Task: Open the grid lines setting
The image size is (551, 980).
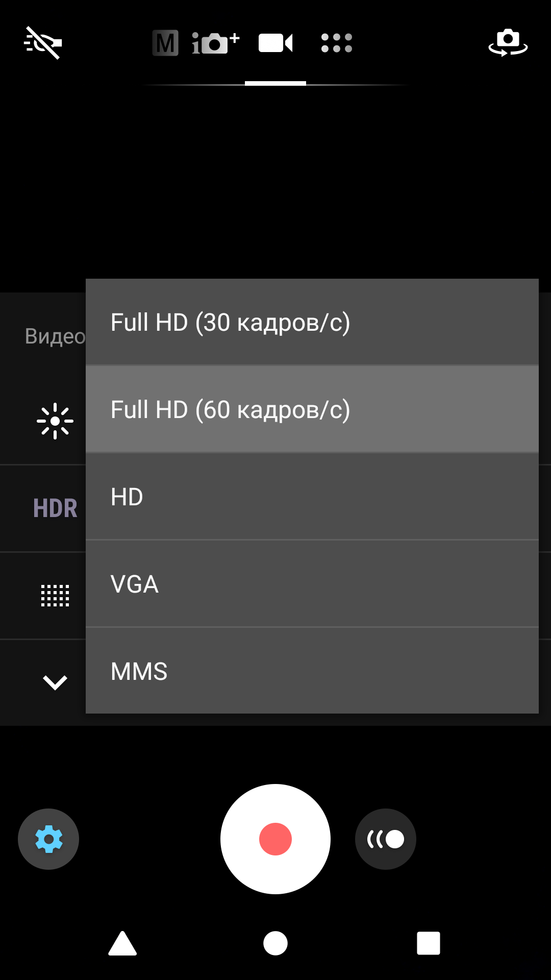Action: point(55,596)
